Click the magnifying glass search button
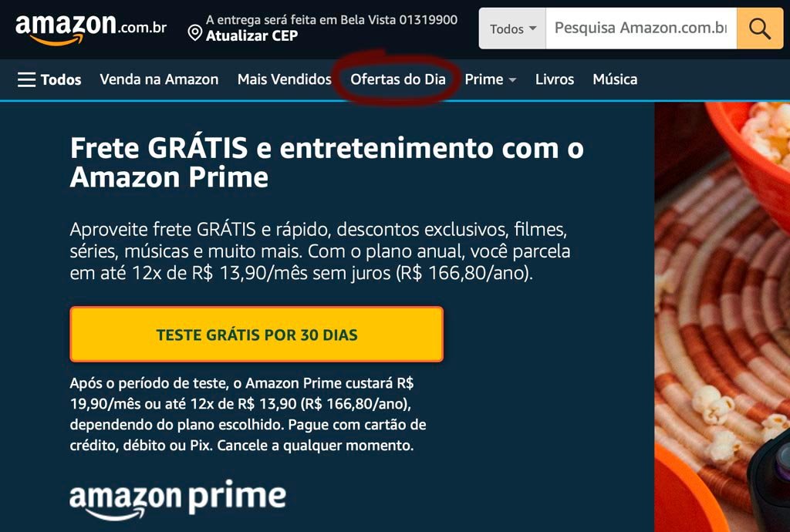The image size is (790, 532). coord(759,29)
